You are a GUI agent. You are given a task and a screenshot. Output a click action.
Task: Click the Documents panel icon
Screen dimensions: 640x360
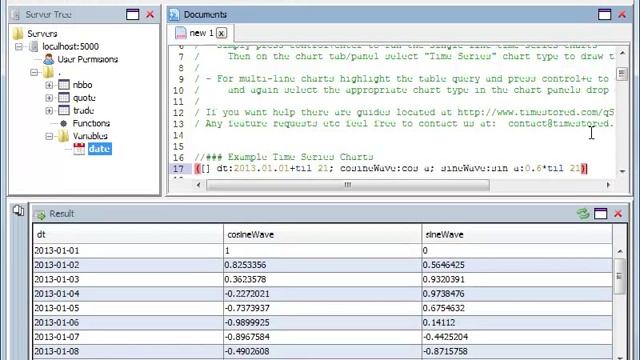[174, 15]
